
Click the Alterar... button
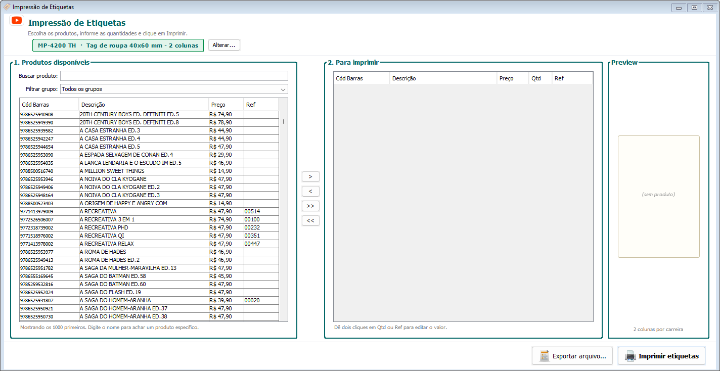224,45
